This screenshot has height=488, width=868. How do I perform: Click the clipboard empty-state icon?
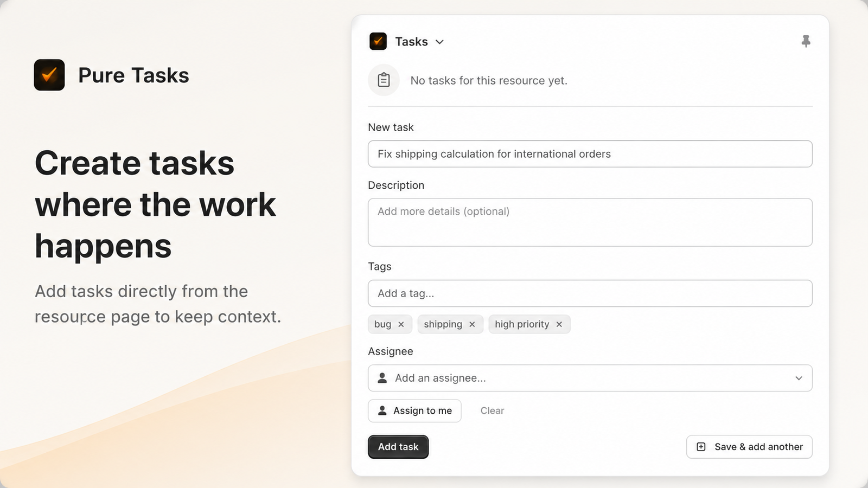[x=384, y=80]
